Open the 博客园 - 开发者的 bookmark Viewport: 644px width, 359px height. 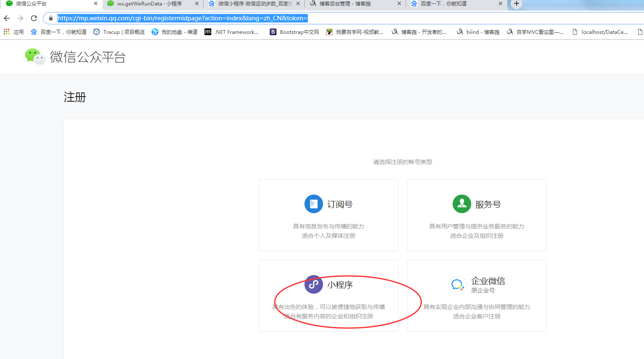(x=419, y=32)
